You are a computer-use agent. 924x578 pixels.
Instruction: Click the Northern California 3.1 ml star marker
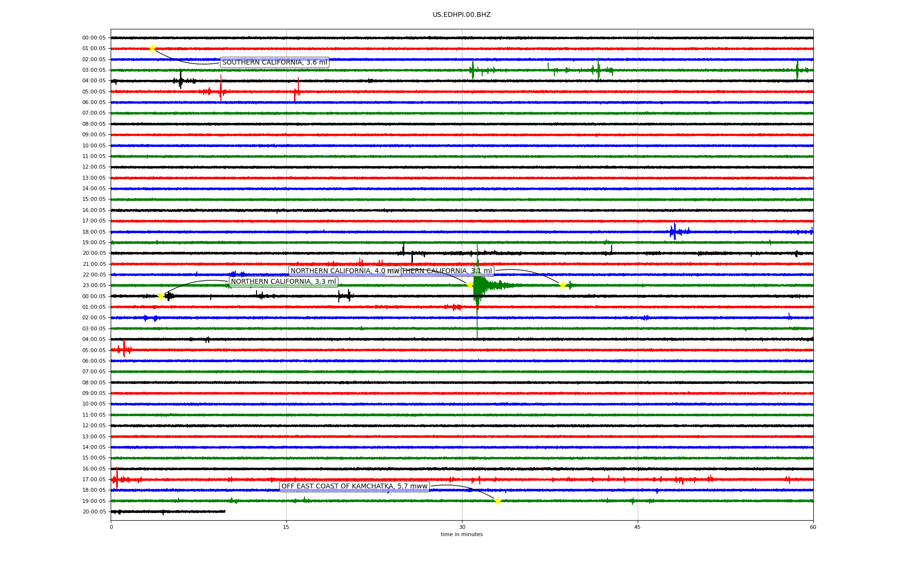pos(562,285)
